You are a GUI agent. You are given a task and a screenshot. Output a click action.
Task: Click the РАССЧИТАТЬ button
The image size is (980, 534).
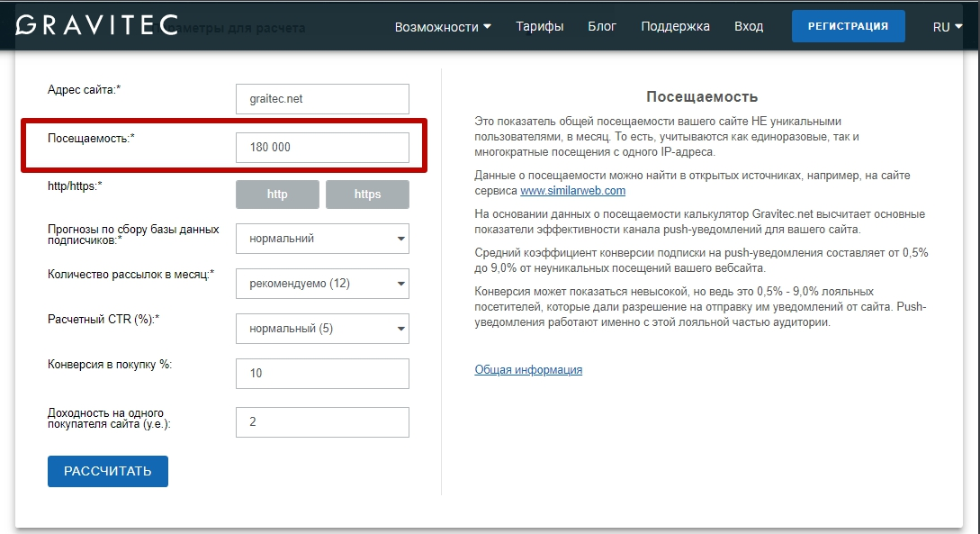click(x=107, y=472)
